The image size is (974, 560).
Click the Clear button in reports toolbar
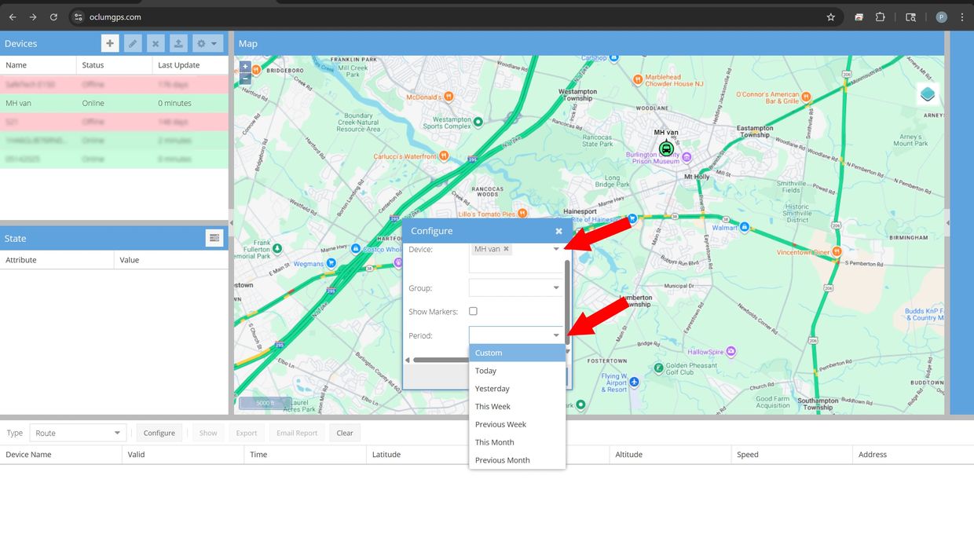345,433
